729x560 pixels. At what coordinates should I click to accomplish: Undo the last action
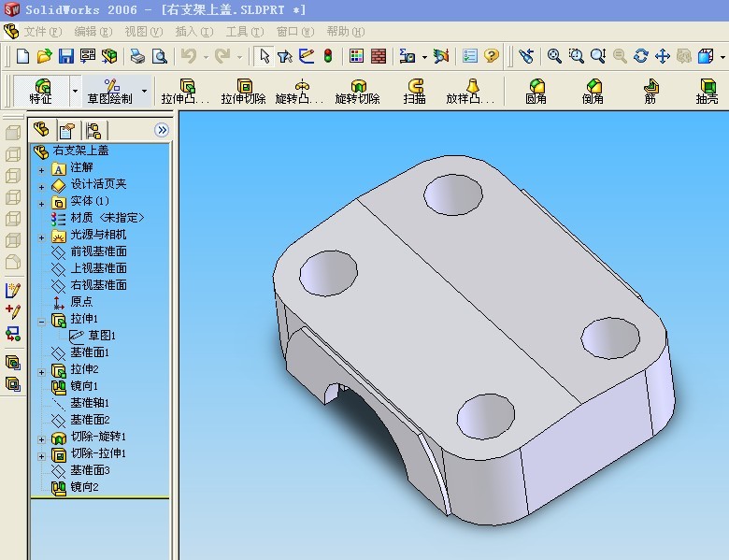point(188,56)
